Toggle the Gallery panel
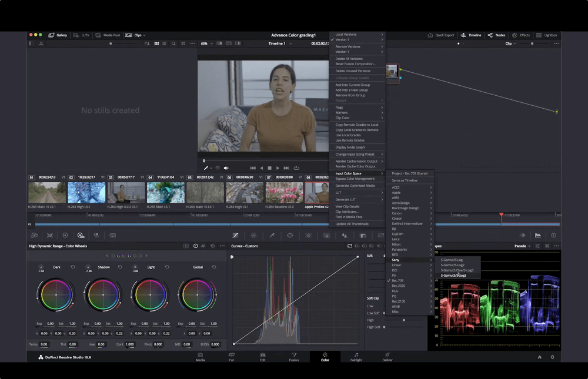Screen dimensions: 588x379 (x=58, y=35)
